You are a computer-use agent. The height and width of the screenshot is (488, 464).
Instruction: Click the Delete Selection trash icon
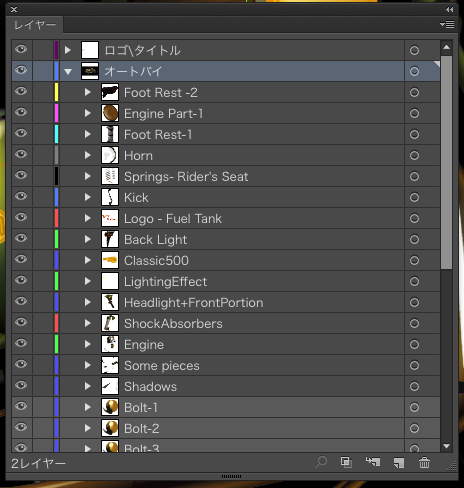424,462
